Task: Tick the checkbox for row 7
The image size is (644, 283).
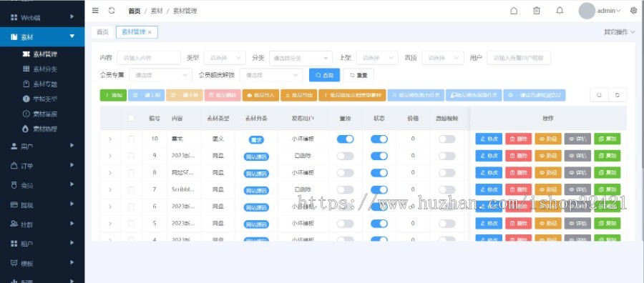Action: pyautogui.click(x=131, y=189)
